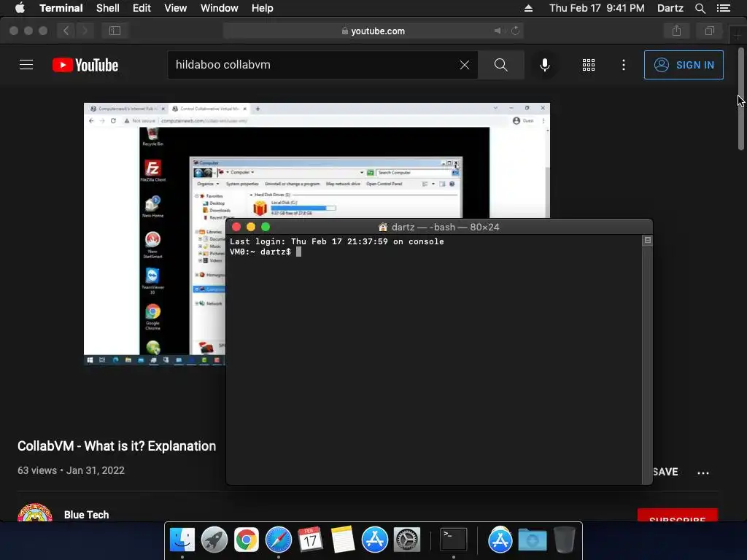Go back in Safari
This screenshot has width=747, height=560.
[x=66, y=31]
